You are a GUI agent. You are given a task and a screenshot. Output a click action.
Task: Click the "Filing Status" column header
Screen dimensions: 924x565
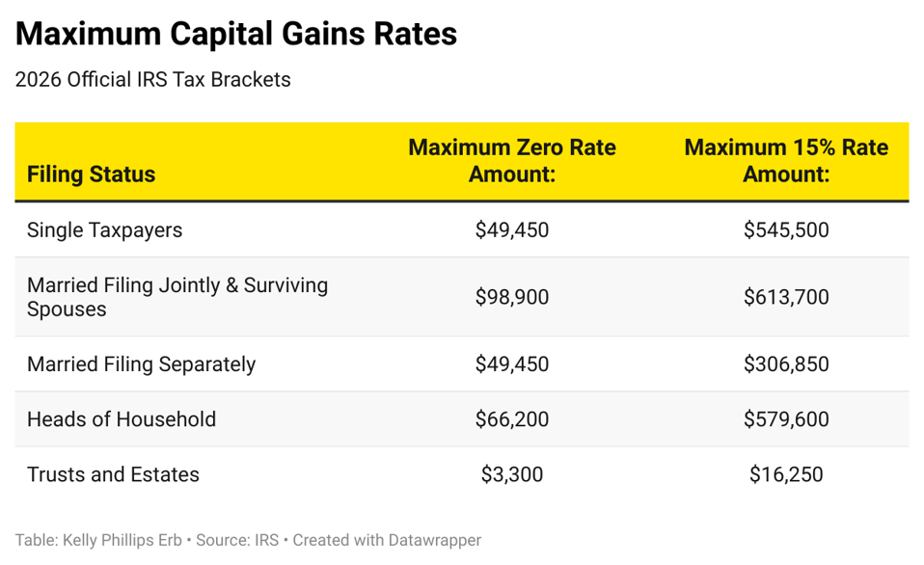(x=91, y=175)
